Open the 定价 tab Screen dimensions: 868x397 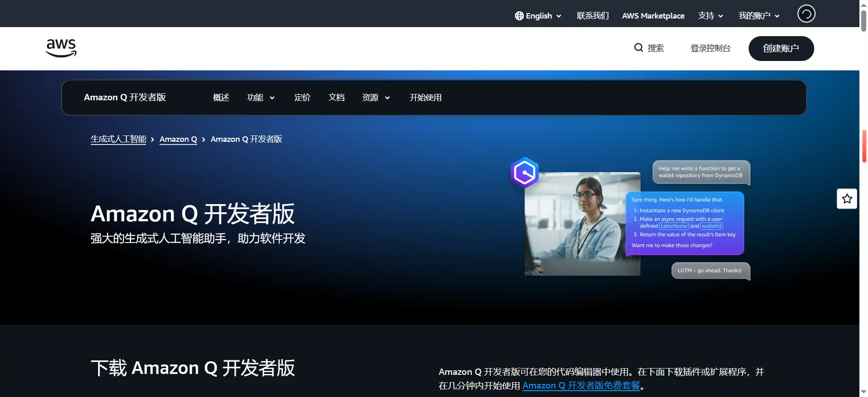(302, 98)
